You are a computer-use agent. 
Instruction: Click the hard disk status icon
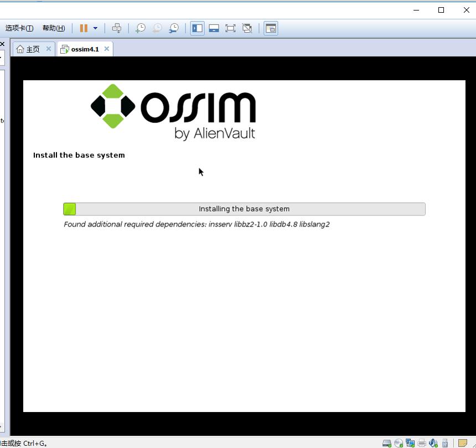coord(387,443)
